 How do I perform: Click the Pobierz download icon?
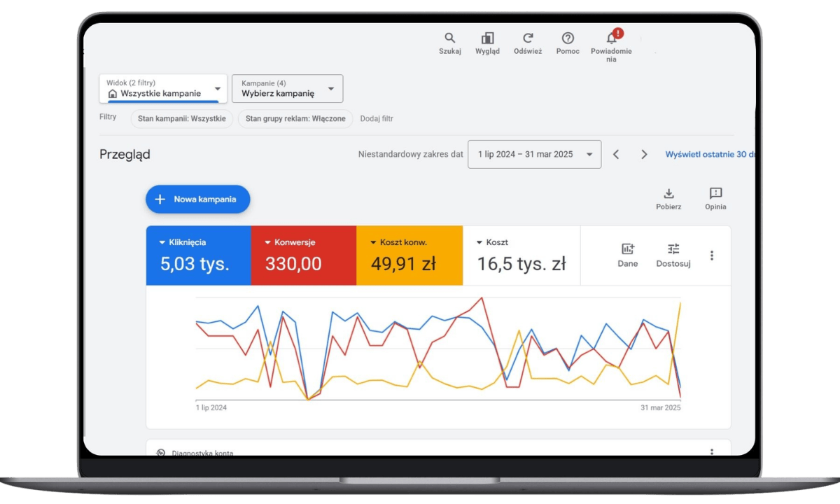pos(668,194)
